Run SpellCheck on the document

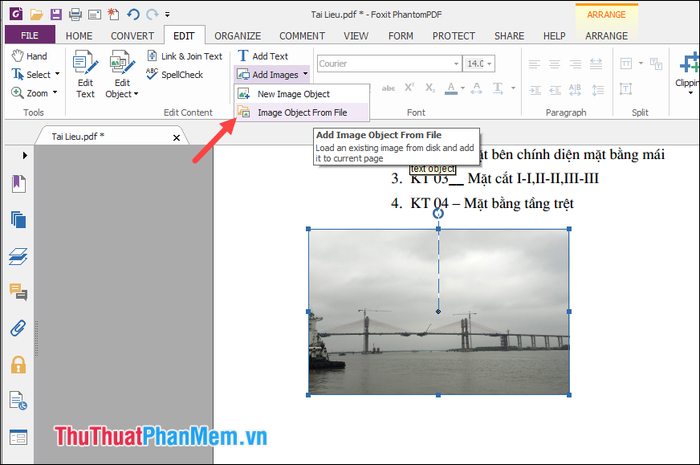pyautogui.click(x=175, y=75)
